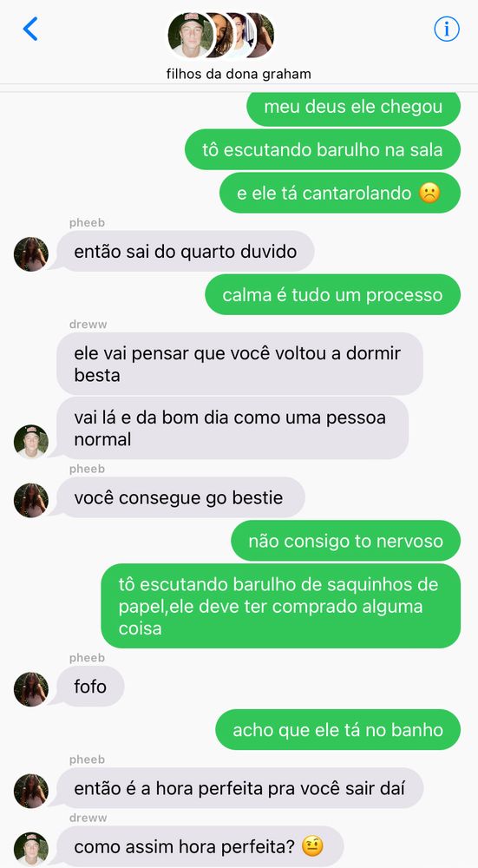Tap pheeb's avatar next to 'fofo'
Screen dimensions: 478x868
pyautogui.click(x=31, y=689)
